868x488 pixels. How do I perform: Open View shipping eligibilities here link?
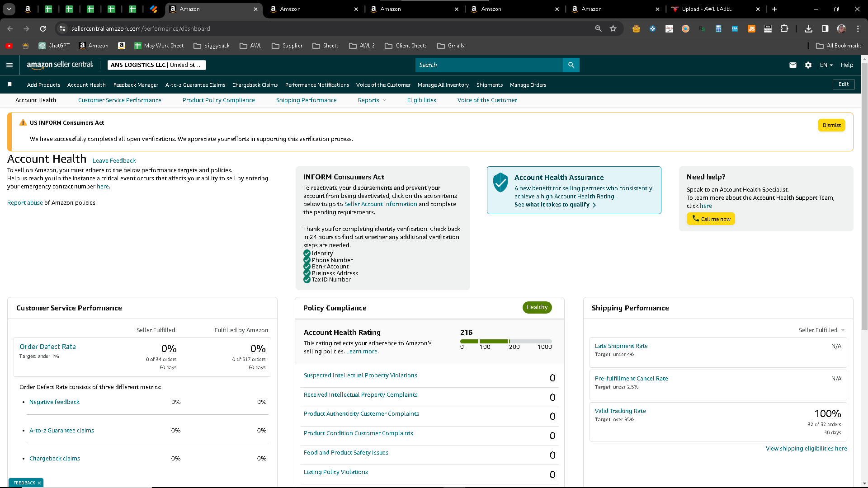click(806, 449)
